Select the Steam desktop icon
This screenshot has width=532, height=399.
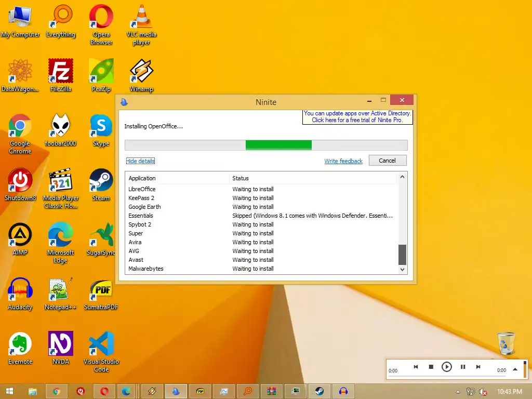pos(101,185)
